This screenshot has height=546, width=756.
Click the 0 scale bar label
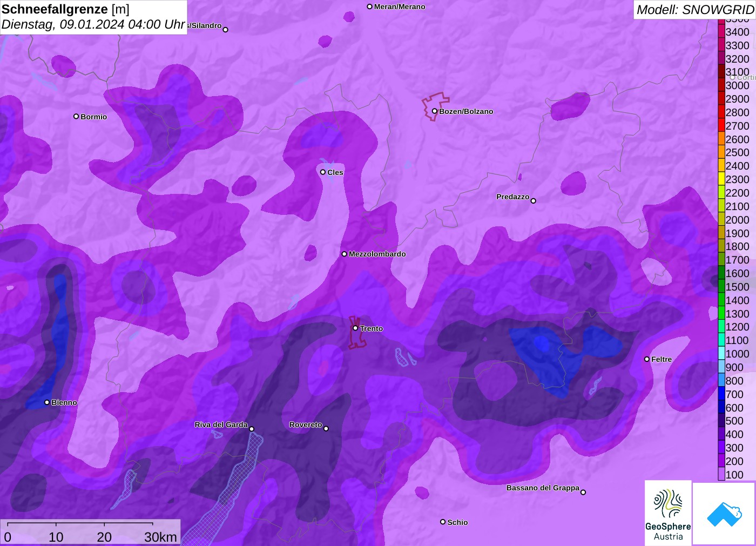[8, 537]
